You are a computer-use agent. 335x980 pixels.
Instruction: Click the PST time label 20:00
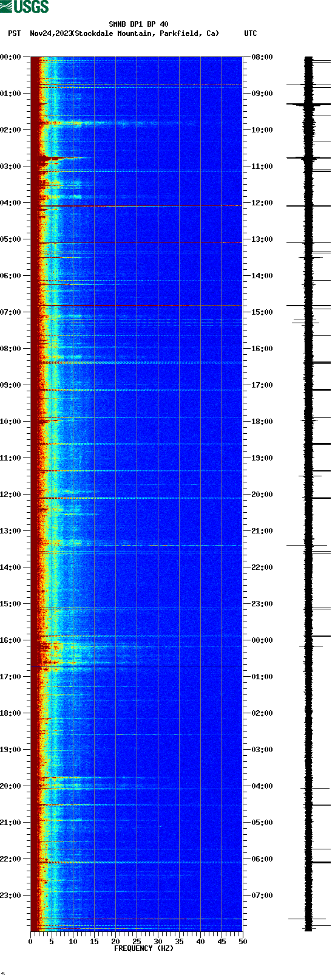11,786
